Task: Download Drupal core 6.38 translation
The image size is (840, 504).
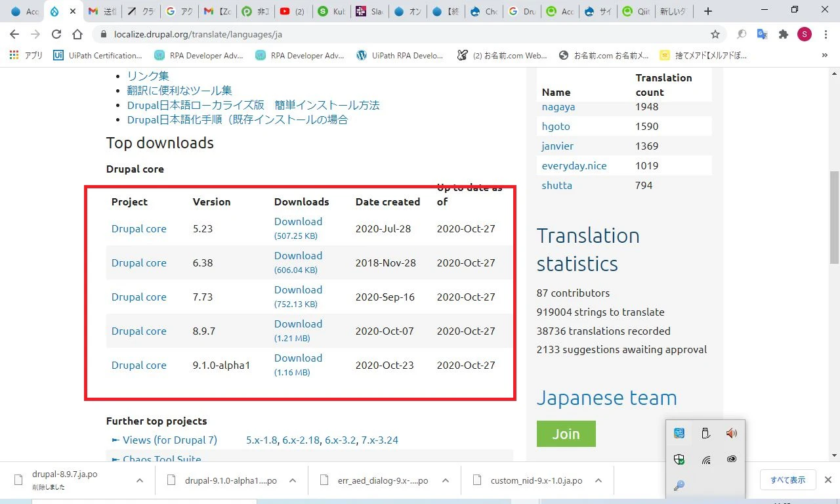Action: (298, 256)
